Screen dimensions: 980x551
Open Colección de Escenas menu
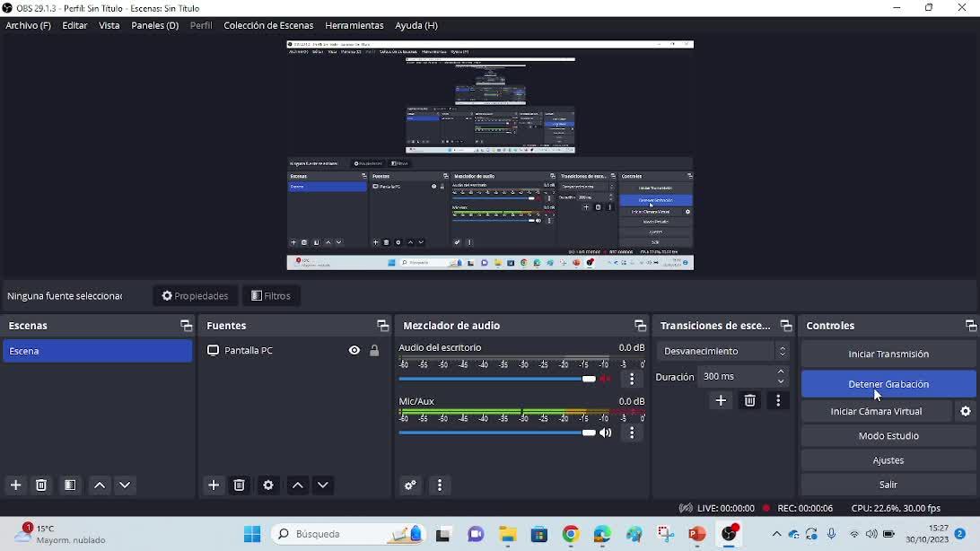pyautogui.click(x=268, y=25)
